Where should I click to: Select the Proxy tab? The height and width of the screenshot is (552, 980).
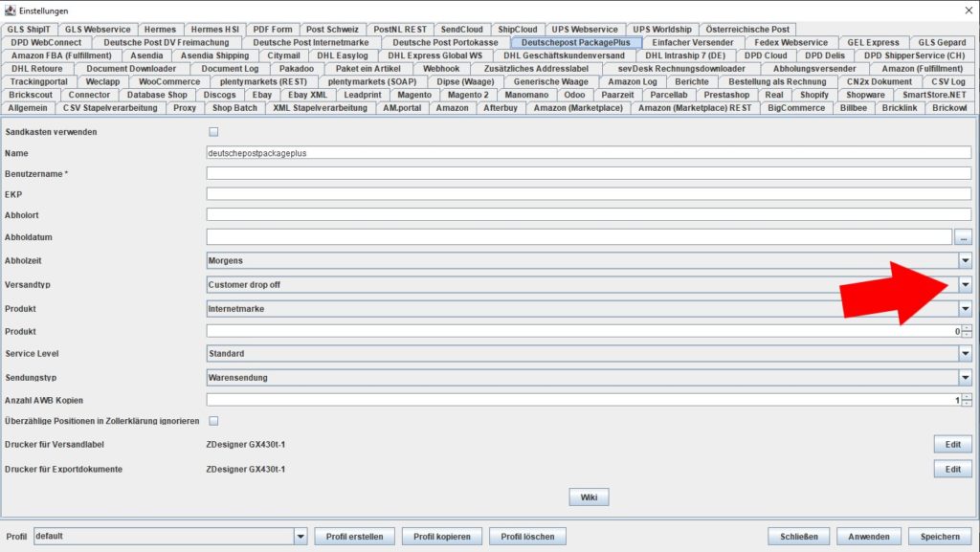tap(185, 108)
